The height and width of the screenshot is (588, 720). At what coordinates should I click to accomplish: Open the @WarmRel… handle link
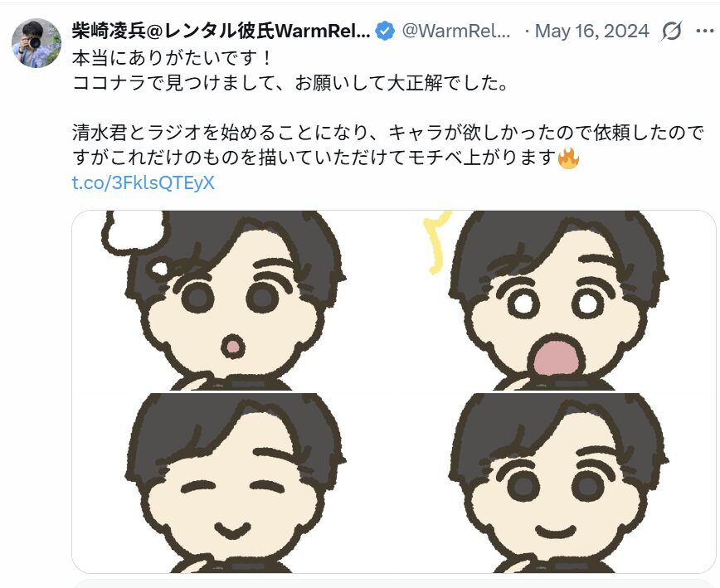pos(456,32)
